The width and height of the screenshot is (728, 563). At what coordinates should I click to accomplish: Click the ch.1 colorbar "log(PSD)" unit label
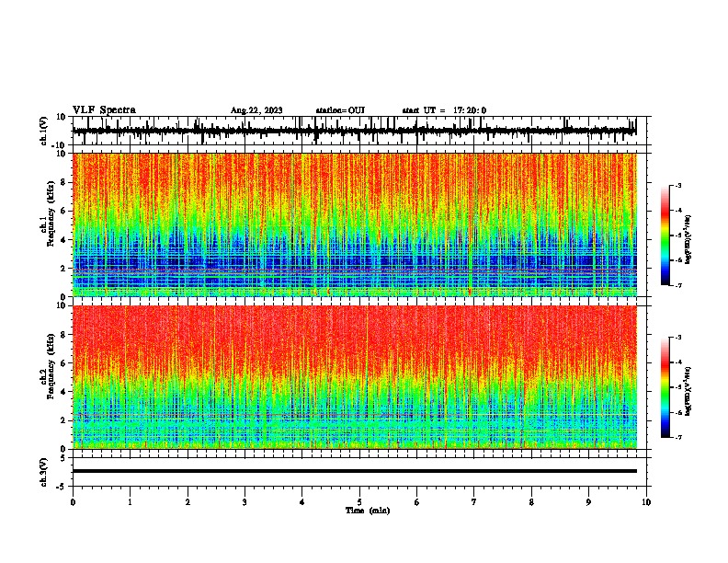coord(688,239)
